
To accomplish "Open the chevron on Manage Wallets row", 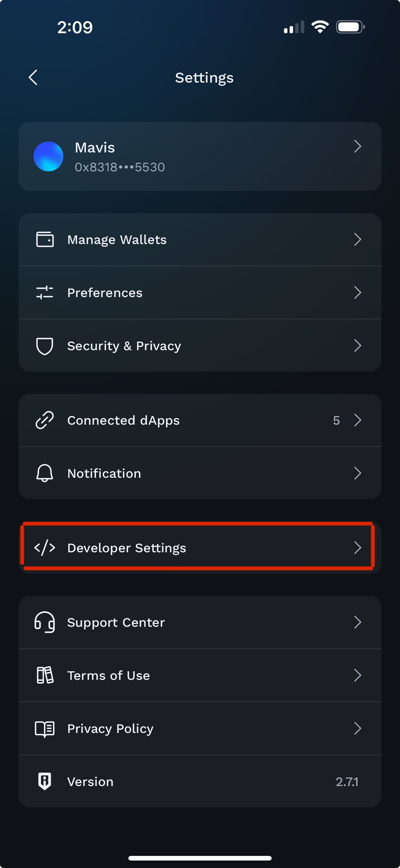I will point(358,240).
